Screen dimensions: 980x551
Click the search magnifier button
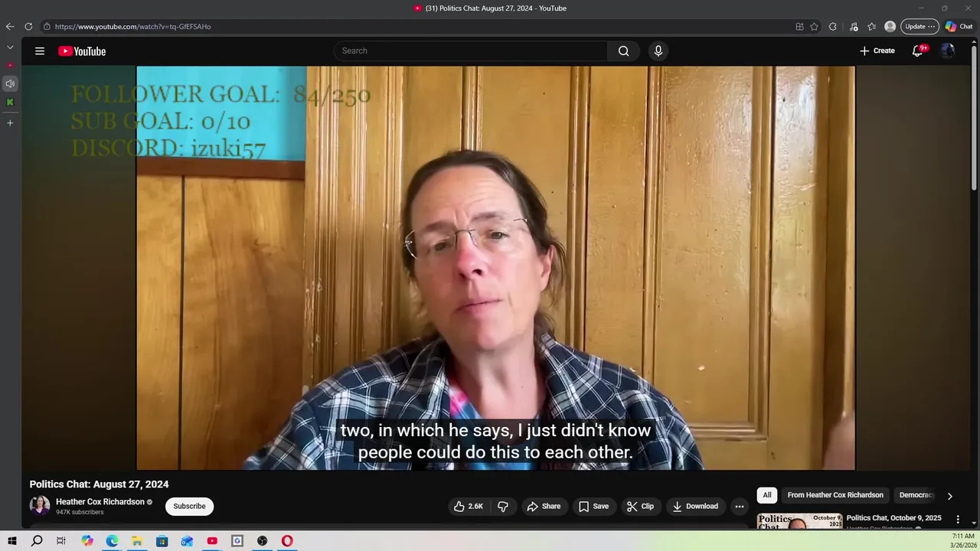tap(623, 51)
